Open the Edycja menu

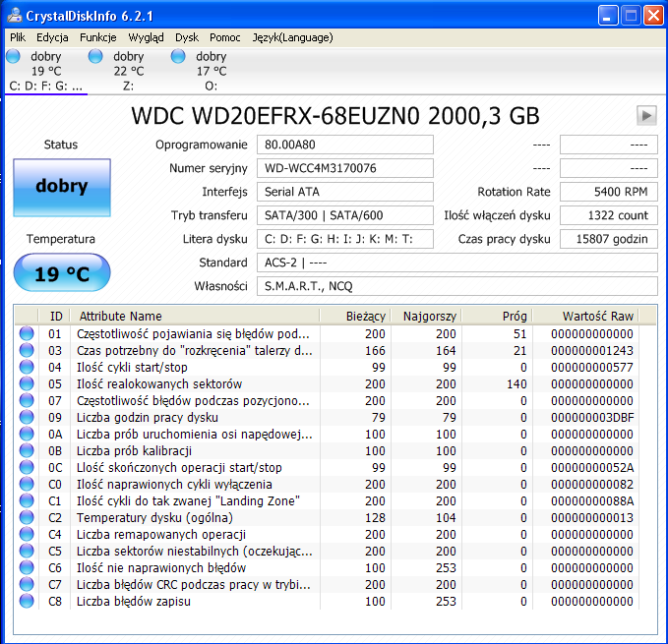(52, 37)
